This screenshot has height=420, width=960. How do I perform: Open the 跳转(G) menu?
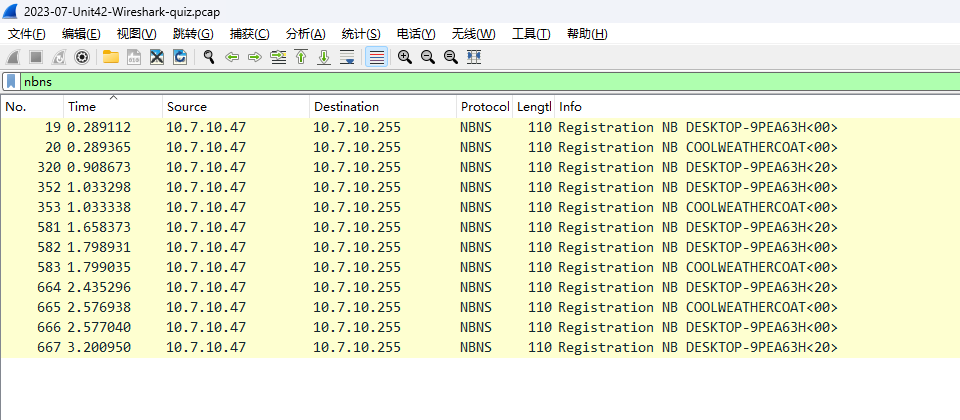tap(193, 34)
